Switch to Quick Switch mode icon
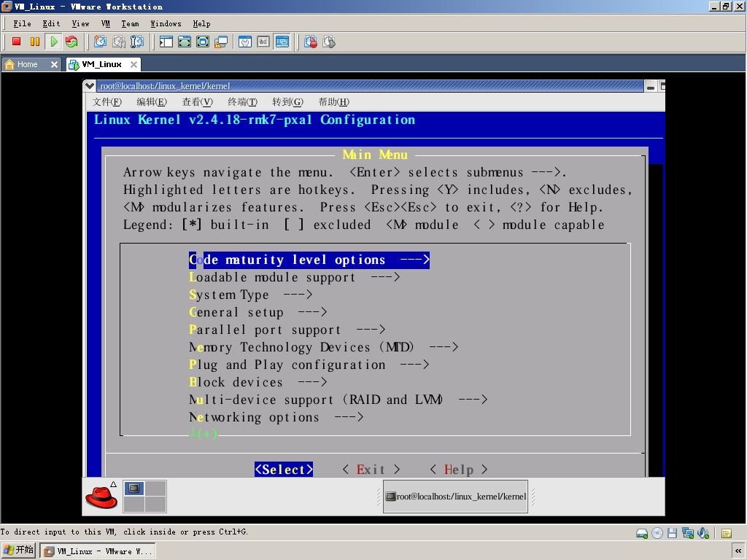The image size is (747, 560). click(x=185, y=42)
